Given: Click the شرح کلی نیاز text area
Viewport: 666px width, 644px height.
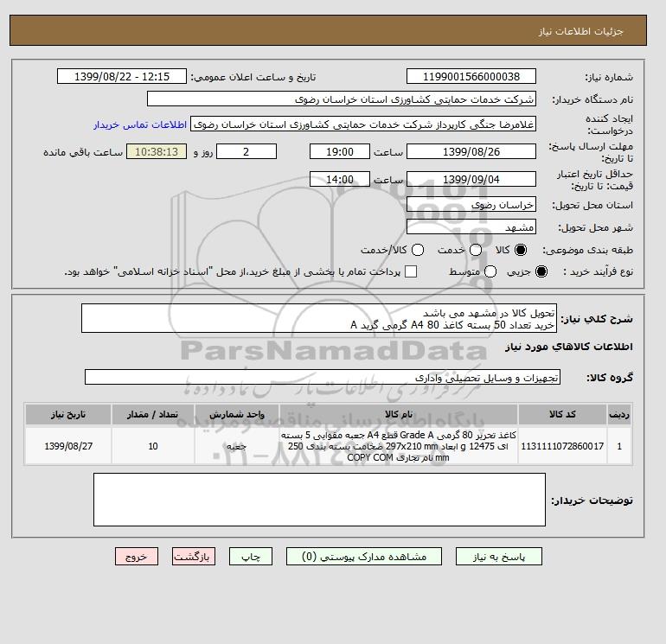Looking at the screenshot, I should (x=319, y=318).
